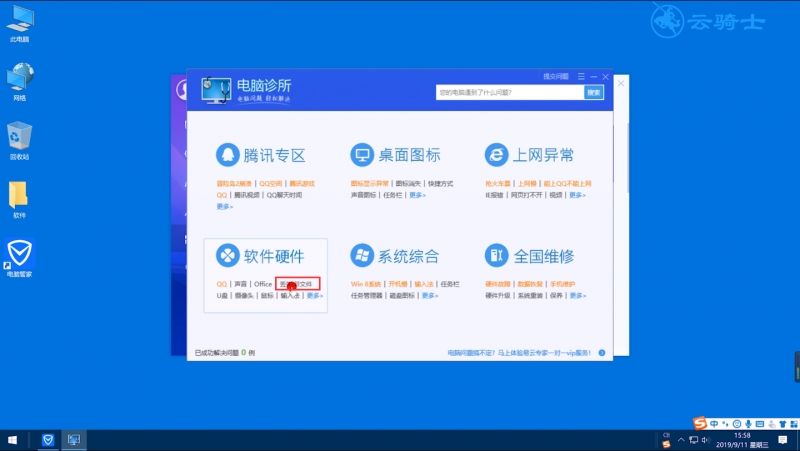Image resolution: width=800 pixels, height=451 pixels.
Task: Click the 网页打不开 link
Action: coord(527,195)
